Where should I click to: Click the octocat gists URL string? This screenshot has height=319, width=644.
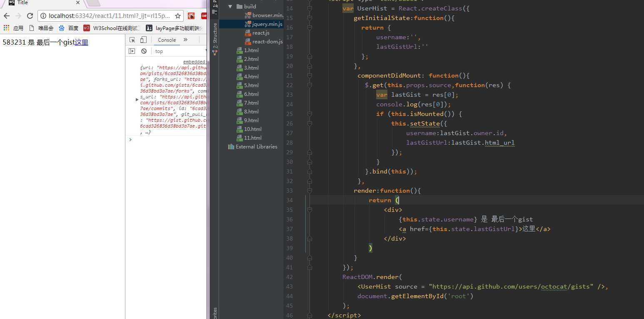coord(511,286)
